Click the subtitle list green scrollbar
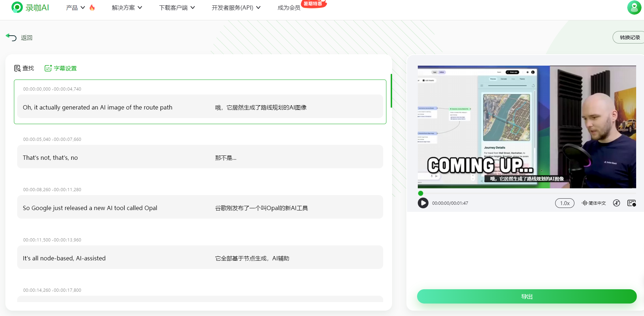This screenshot has width=644, height=316. [391, 91]
